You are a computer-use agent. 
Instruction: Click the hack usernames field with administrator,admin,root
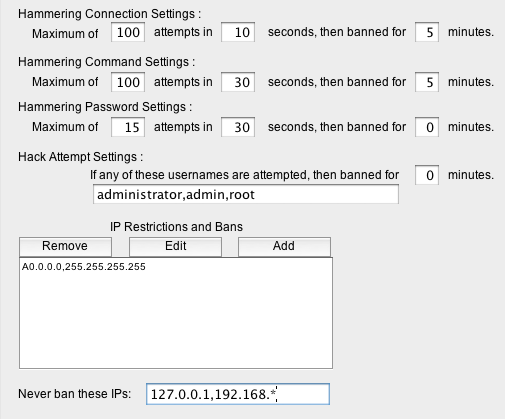tap(246, 194)
